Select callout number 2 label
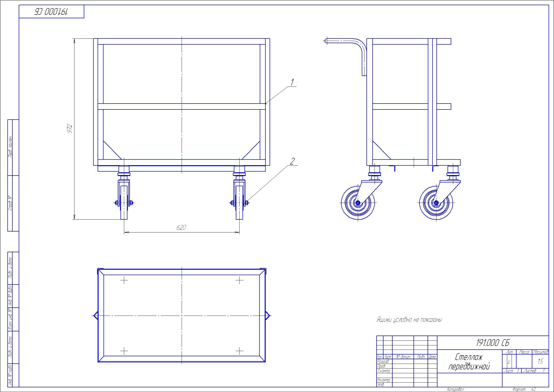The image size is (554, 392). point(292,161)
